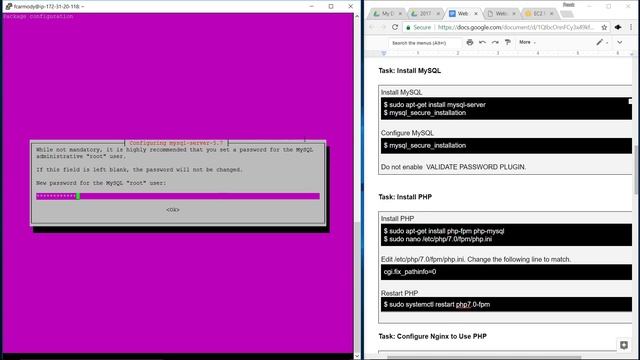The width and height of the screenshot is (640, 360).
Task: Open a new browser tab
Action: [x=567, y=14]
